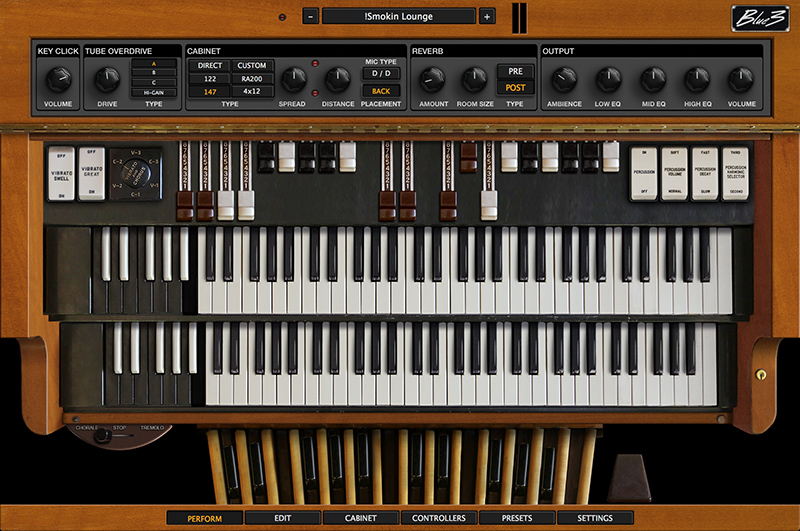Switch reverb type to PRE
The image size is (800, 531).
coord(515,72)
